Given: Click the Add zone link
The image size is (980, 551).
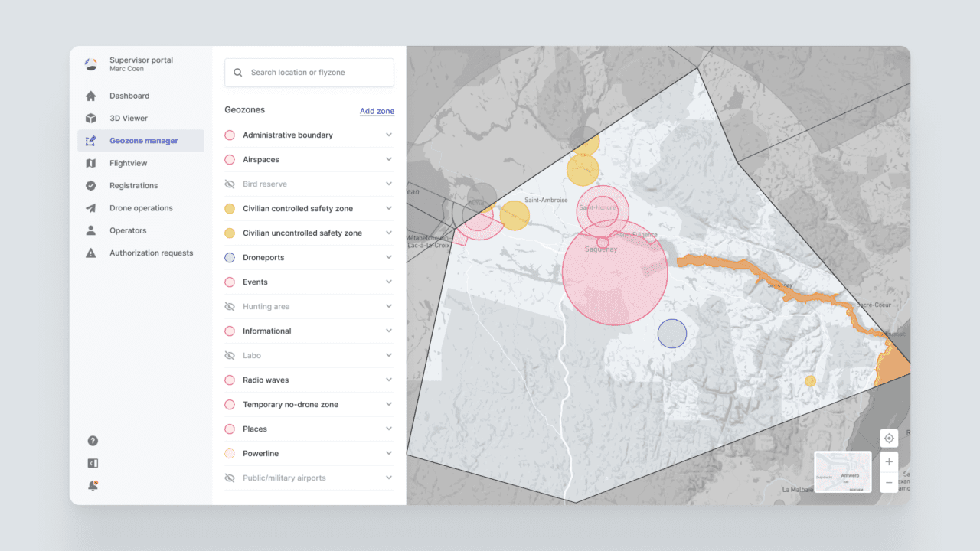Looking at the screenshot, I should click(x=377, y=111).
